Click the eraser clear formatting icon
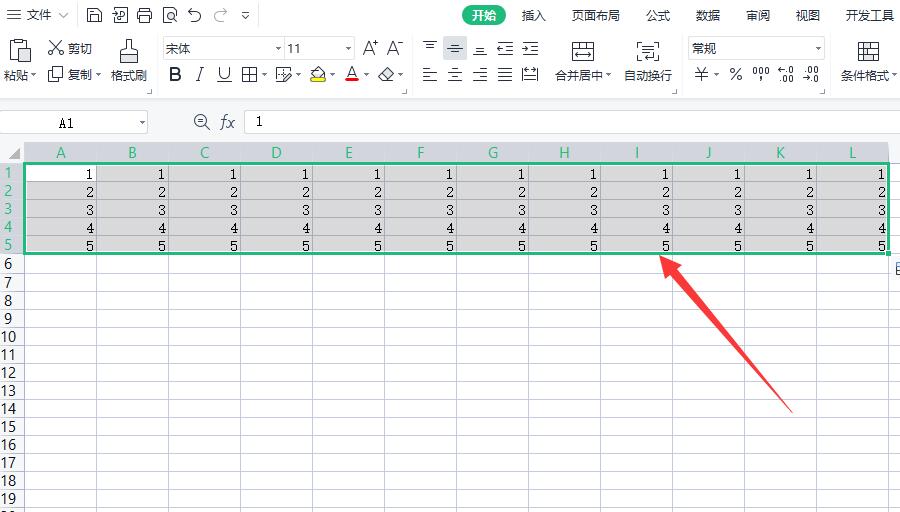Viewport: 900px width, 512px height. tap(386, 74)
